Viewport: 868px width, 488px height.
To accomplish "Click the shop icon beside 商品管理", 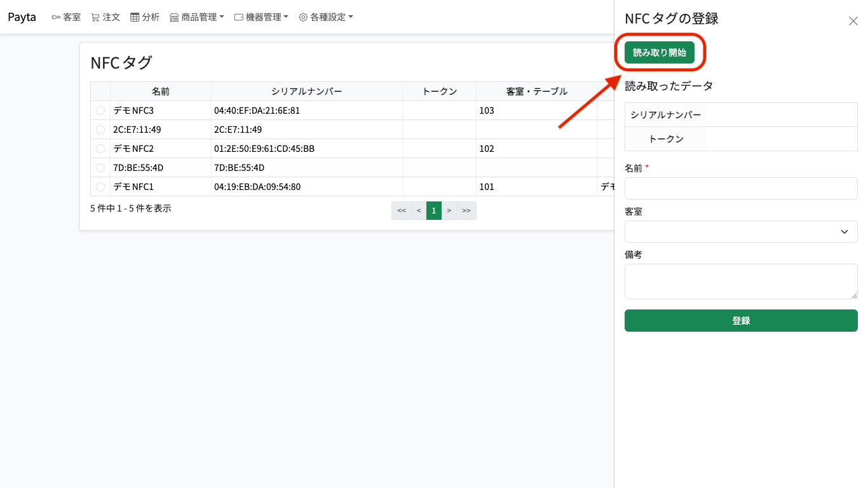I will pyautogui.click(x=174, y=17).
